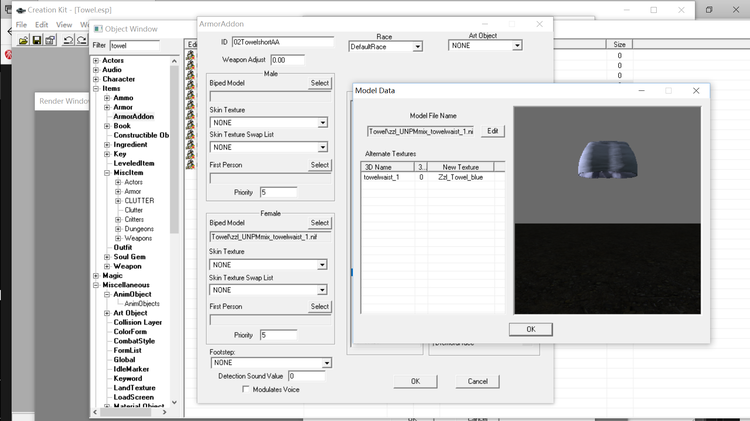This screenshot has width=750, height=421.
Task: Click the object tree scroll-right arrow
Action: [165, 412]
